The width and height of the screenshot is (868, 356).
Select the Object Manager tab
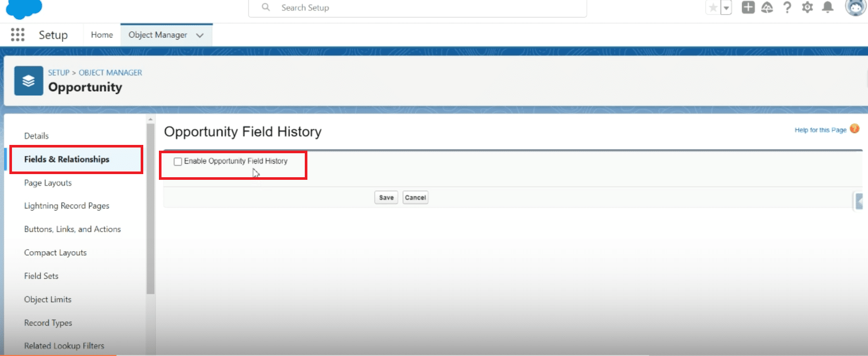pos(158,35)
